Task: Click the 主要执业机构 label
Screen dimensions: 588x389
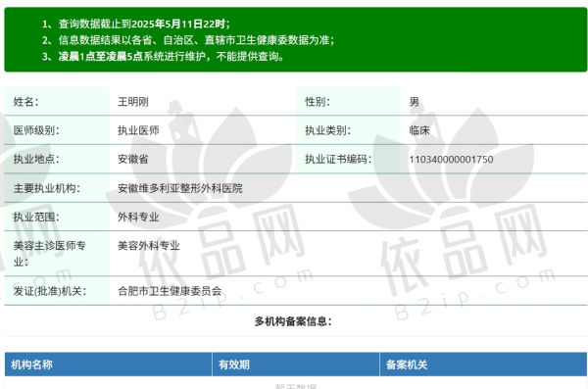Action: coord(47,188)
